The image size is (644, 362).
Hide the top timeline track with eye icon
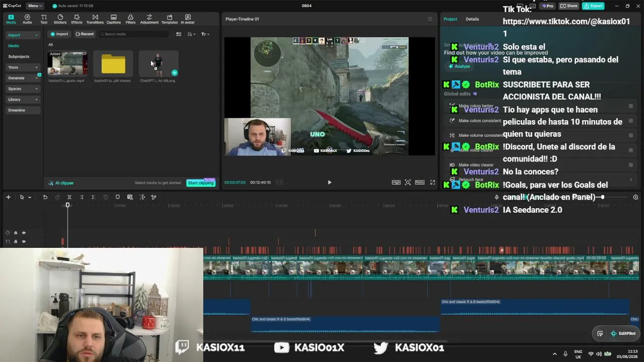pyautogui.click(x=24, y=233)
